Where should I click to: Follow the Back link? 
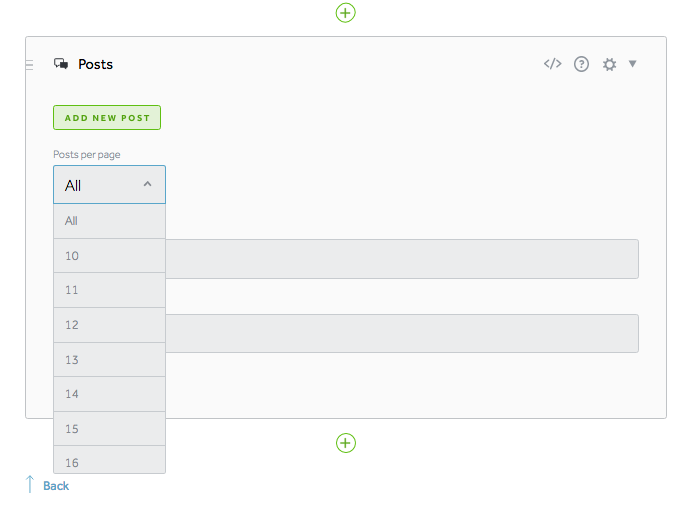point(56,486)
